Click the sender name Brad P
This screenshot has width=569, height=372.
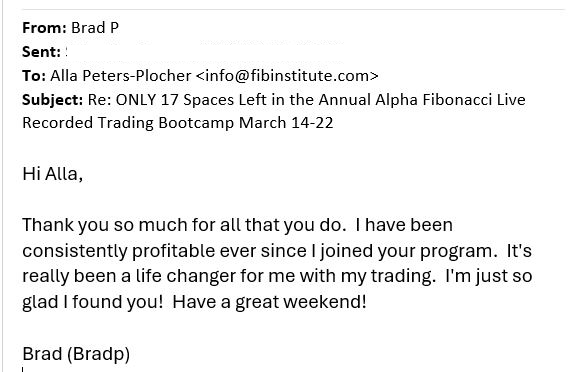(95, 28)
